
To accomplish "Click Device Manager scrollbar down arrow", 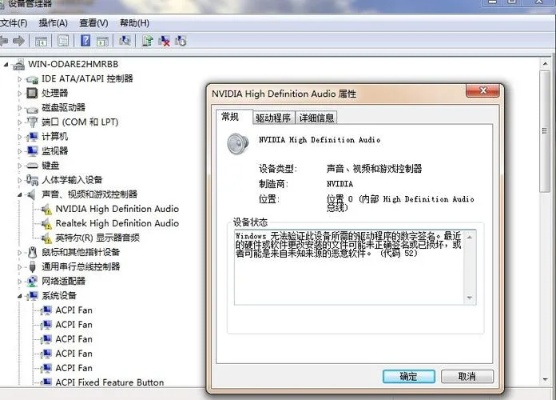I will pyautogui.click(x=545, y=380).
